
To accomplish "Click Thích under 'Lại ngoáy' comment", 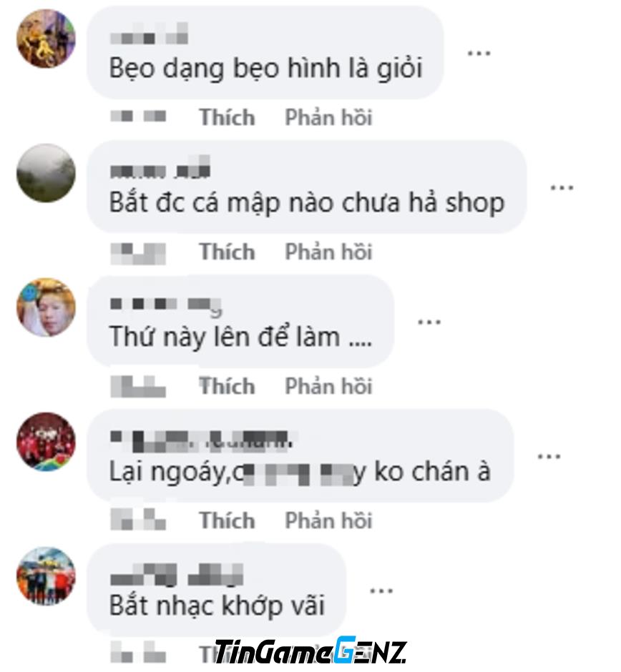I will [x=227, y=520].
